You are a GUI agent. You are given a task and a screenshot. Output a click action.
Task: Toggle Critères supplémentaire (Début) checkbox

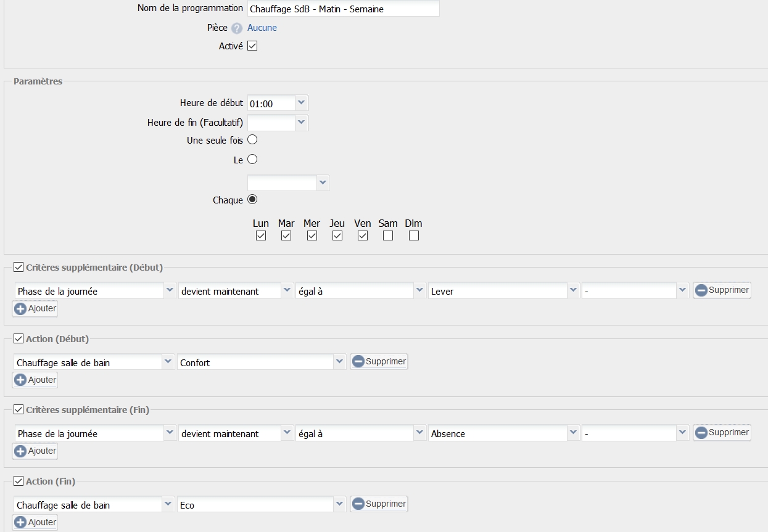coord(19,268)
